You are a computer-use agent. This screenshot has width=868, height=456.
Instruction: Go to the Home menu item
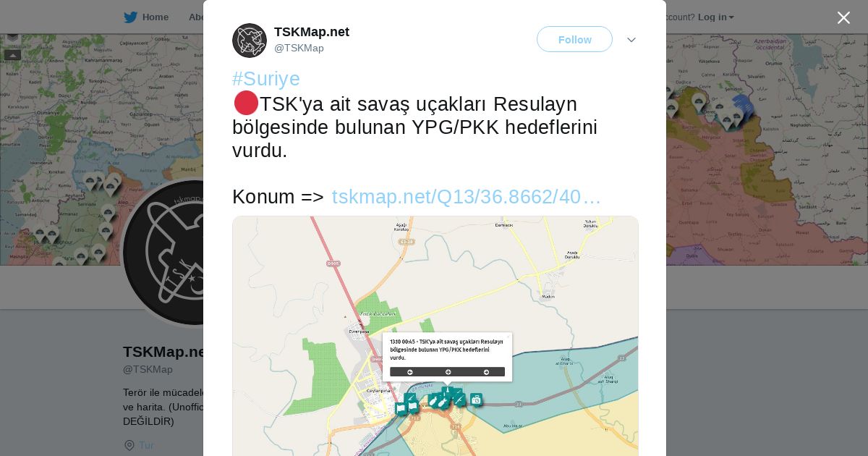[x=155, y=17]
